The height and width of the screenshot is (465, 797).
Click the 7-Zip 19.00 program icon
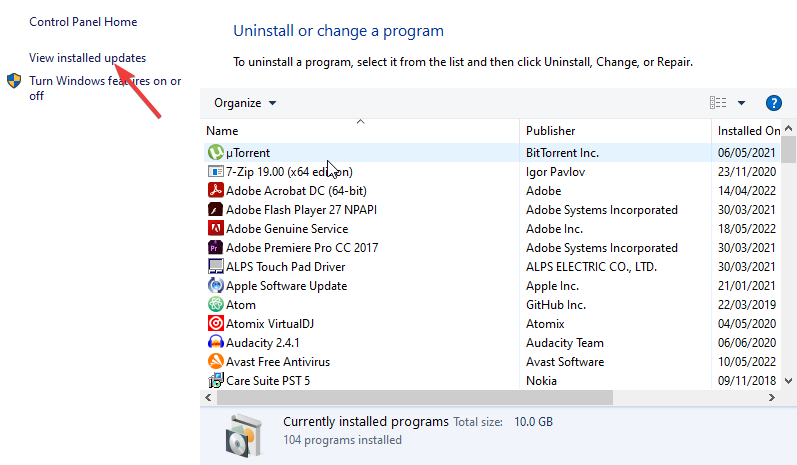216,171
